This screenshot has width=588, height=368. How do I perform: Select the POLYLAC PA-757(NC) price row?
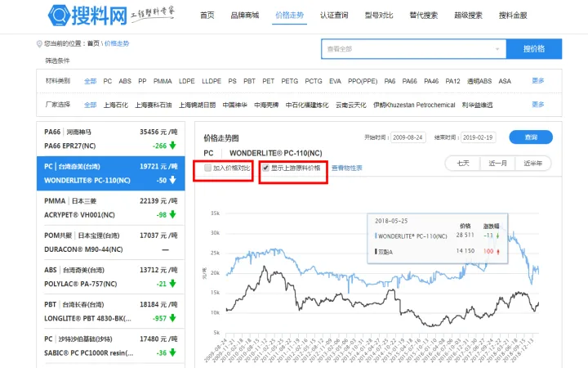(110, 276)
